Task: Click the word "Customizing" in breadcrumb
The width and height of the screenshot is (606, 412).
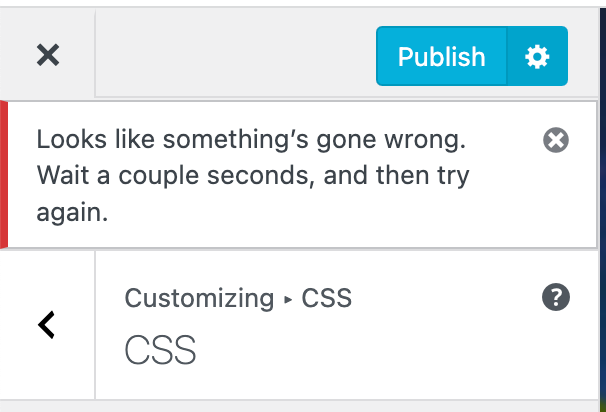Action: point(199,298)
